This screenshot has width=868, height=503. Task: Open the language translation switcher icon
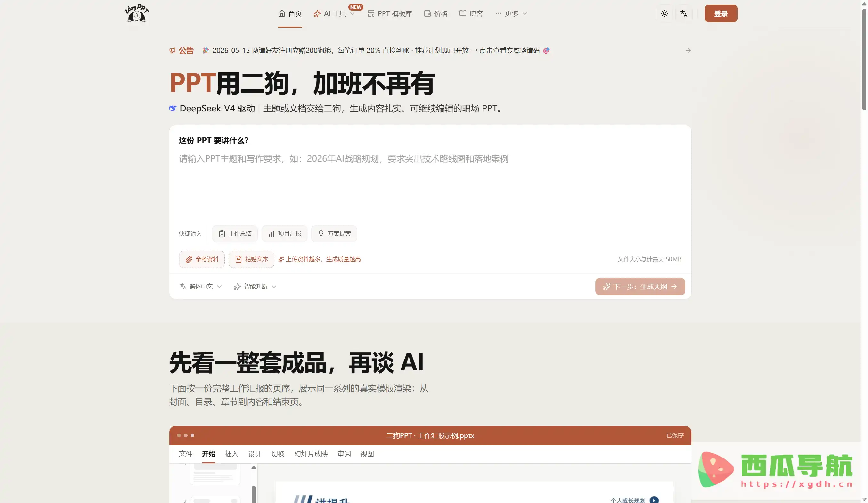coord(684,13)
